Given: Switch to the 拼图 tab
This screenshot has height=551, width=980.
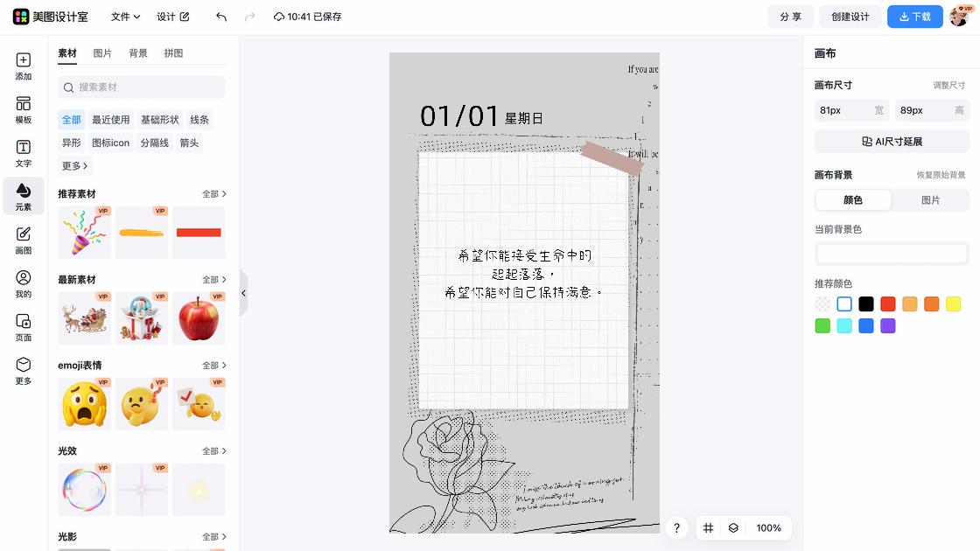Looking at the screenshot, I should (x=174, y=53).
